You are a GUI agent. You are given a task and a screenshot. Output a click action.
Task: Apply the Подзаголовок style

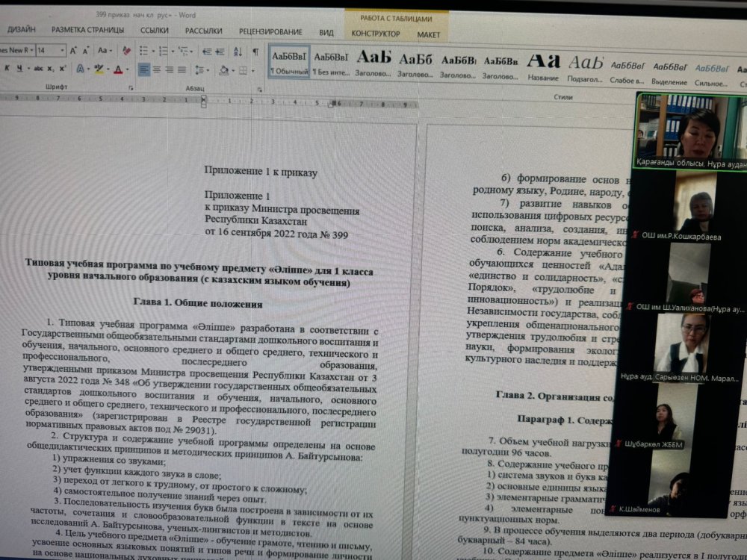585,69
